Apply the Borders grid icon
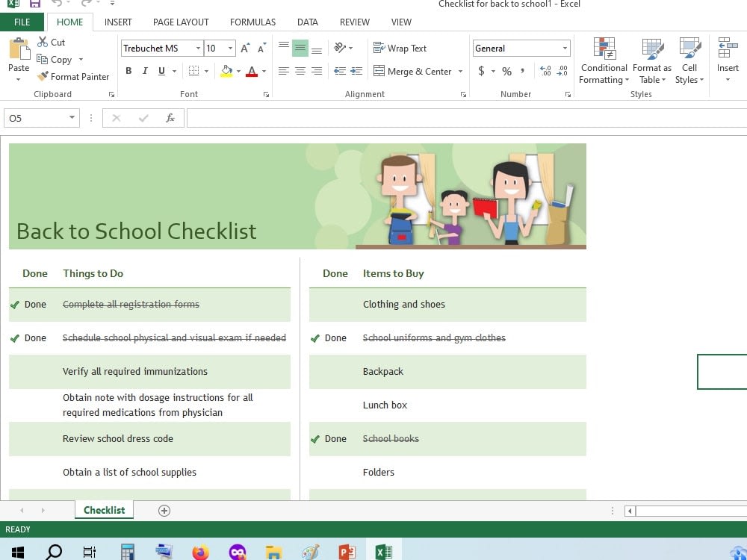 [193, 71]
